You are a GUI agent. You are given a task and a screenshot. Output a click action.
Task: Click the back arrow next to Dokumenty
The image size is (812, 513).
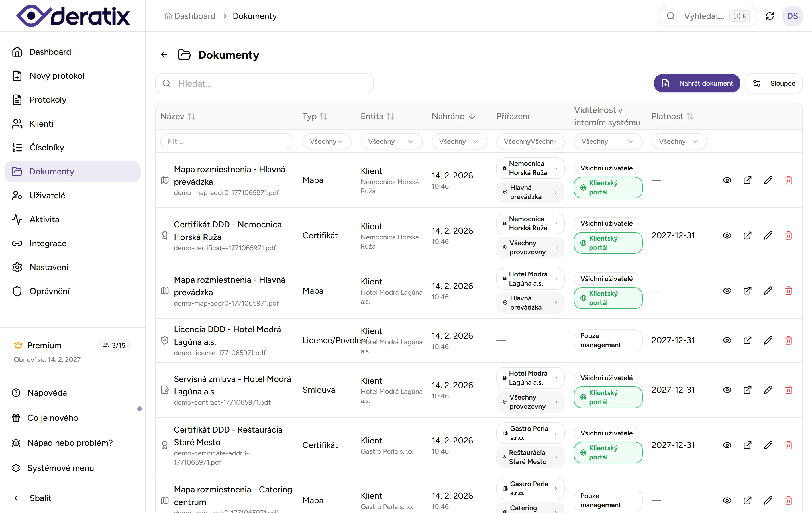pos(164,55)
